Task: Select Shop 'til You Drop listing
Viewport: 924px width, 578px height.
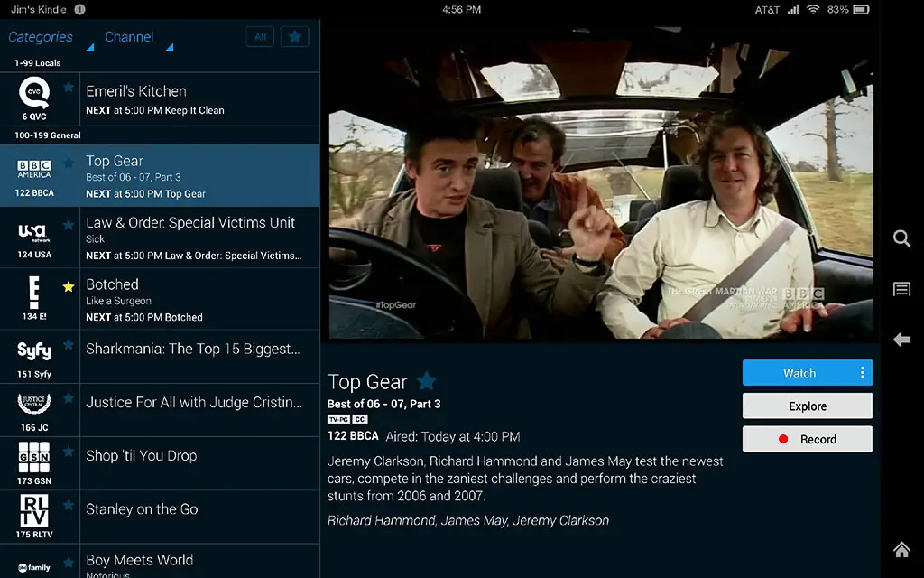Action: pyautogui.click(x=199, y=463)
